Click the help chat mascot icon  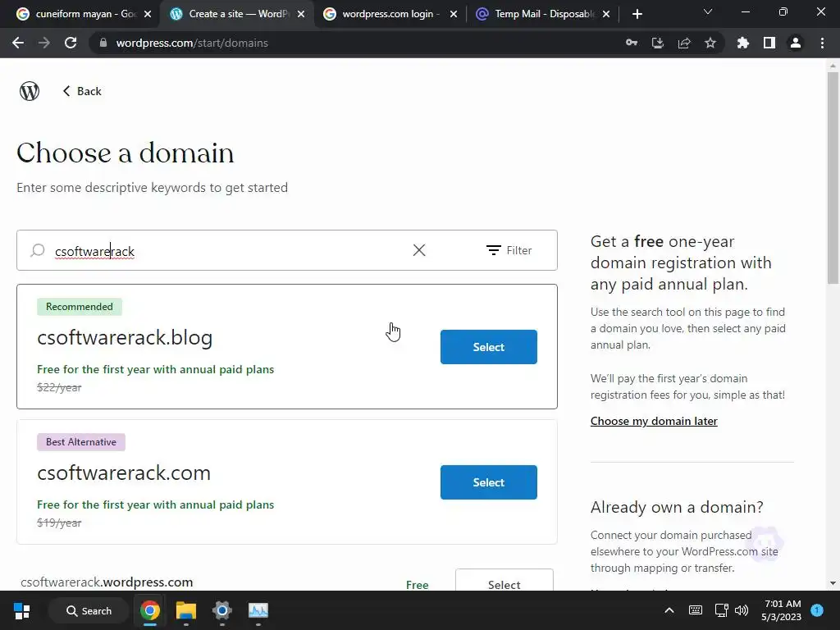click(x=765, y=544)
